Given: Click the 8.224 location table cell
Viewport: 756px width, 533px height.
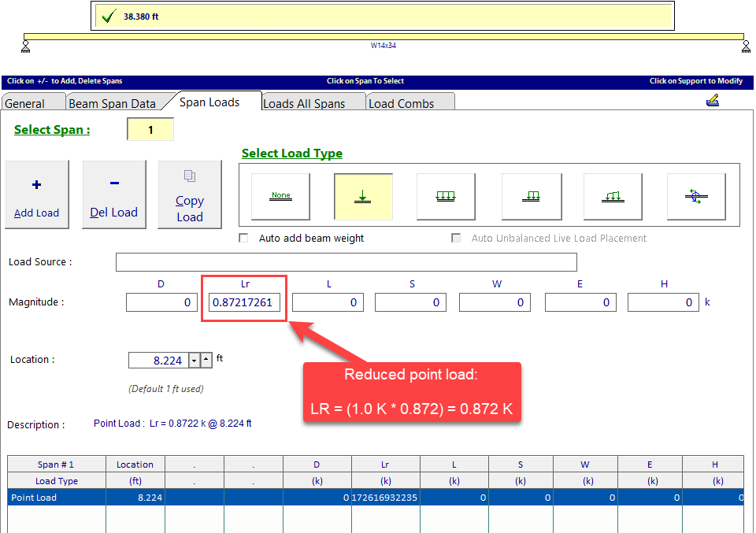Looking at the screenshot, I should pos(135,498).
